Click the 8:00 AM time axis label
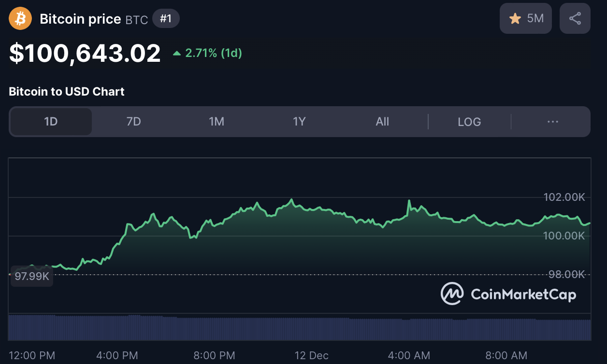Screen dimensions: 607x364 tap(506, 356)
